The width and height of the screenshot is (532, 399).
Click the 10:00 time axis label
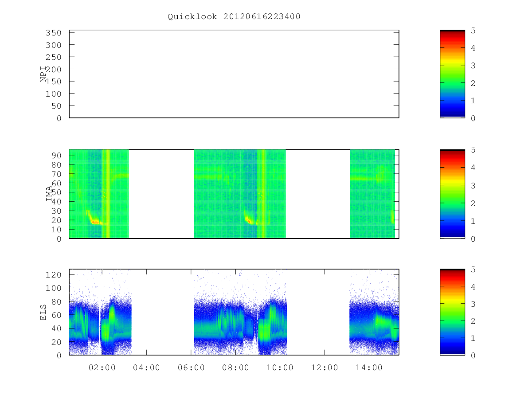280,368
